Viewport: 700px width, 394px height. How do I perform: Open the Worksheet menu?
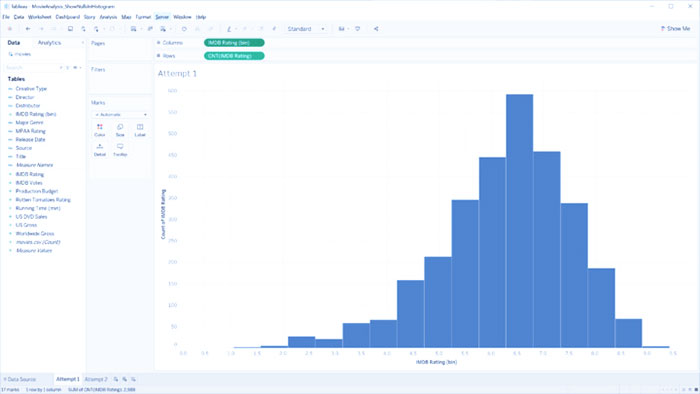(40, 17)
